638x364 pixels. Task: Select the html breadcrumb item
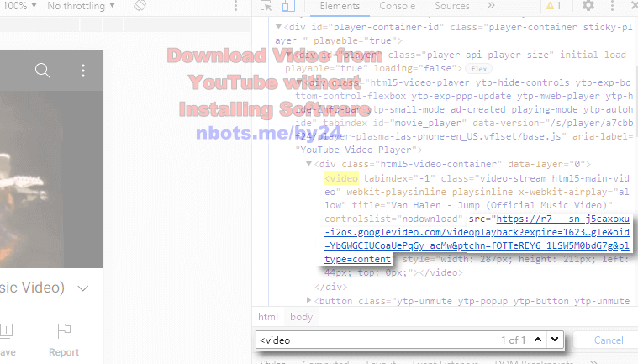coord(268,317)
